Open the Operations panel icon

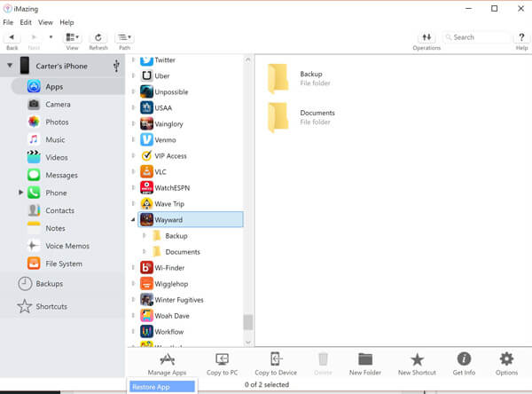pos(426,37)
